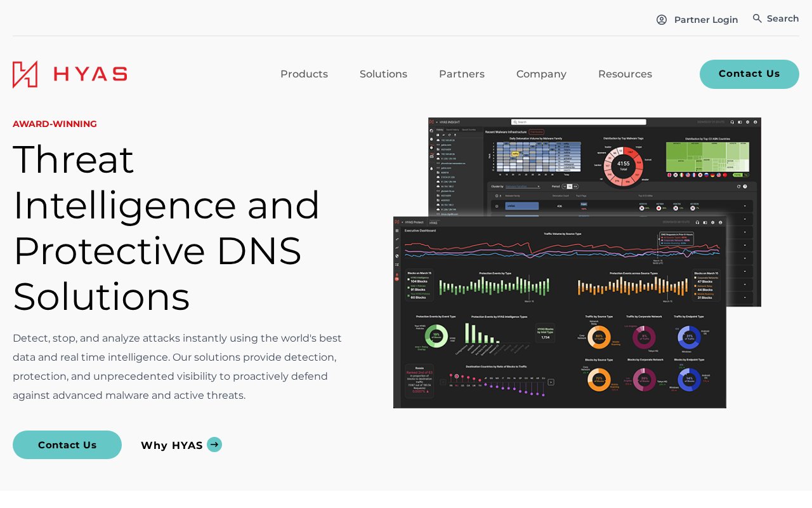
Task: Open Partner Login link
Action: [706, 20]
